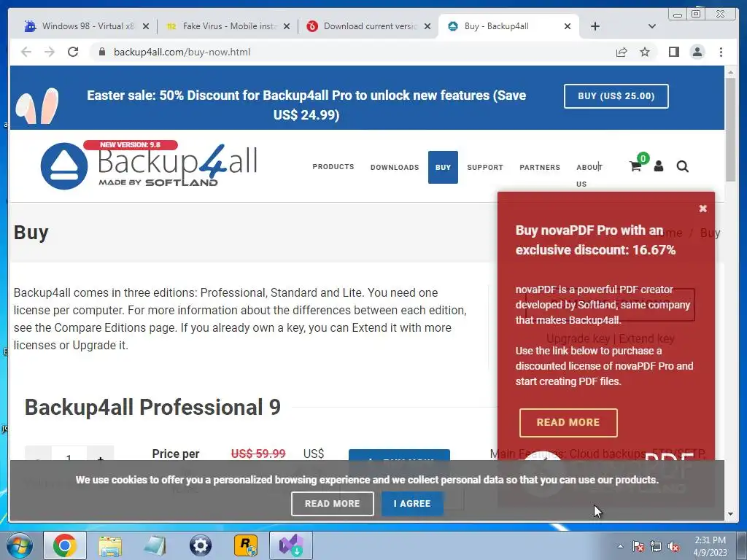Open Chrome from the taskbar
The height and width of the screenshot is (560, 747).
coord(65,545)
